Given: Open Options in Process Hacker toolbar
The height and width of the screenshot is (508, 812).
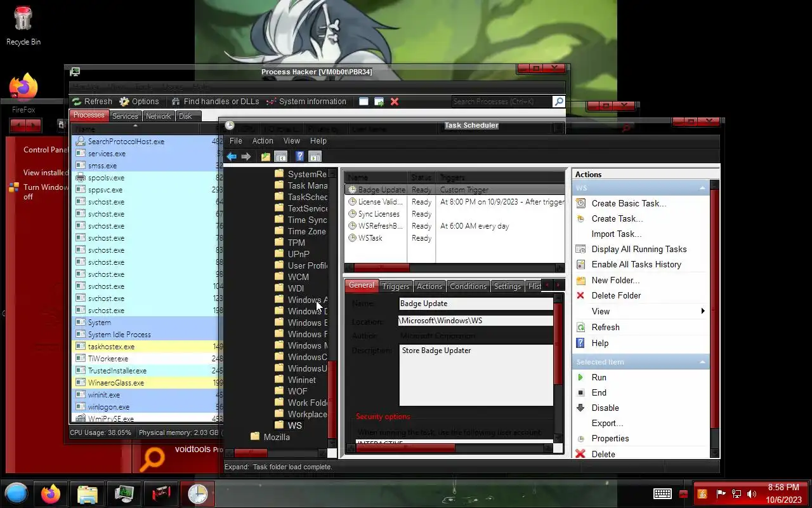Looking at the screenshot, I should point(139,102).
